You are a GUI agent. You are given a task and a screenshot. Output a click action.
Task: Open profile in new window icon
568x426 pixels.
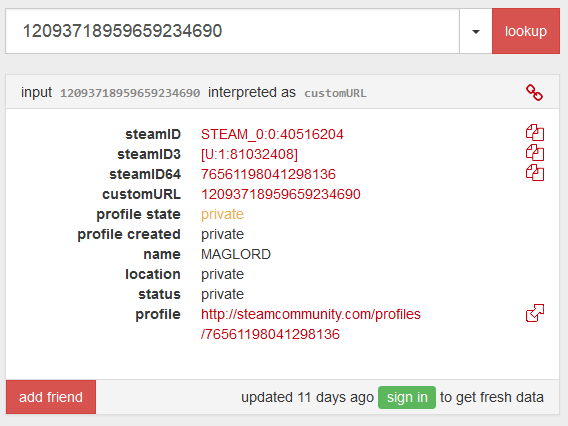(x=535, y=313)
